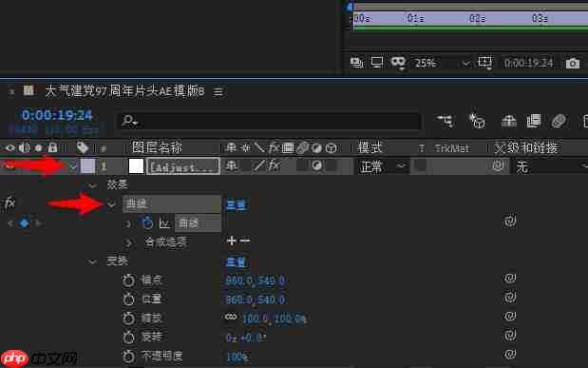This screenshot has width=588, height=368.
Task: Click the 3D layer cube header icon
Action: coord(331,148)
